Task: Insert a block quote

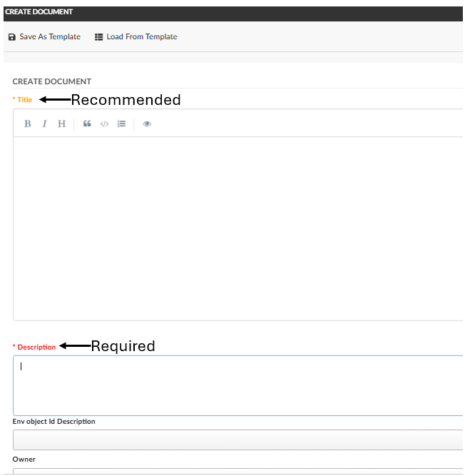Action: click(x=87, y=123)
